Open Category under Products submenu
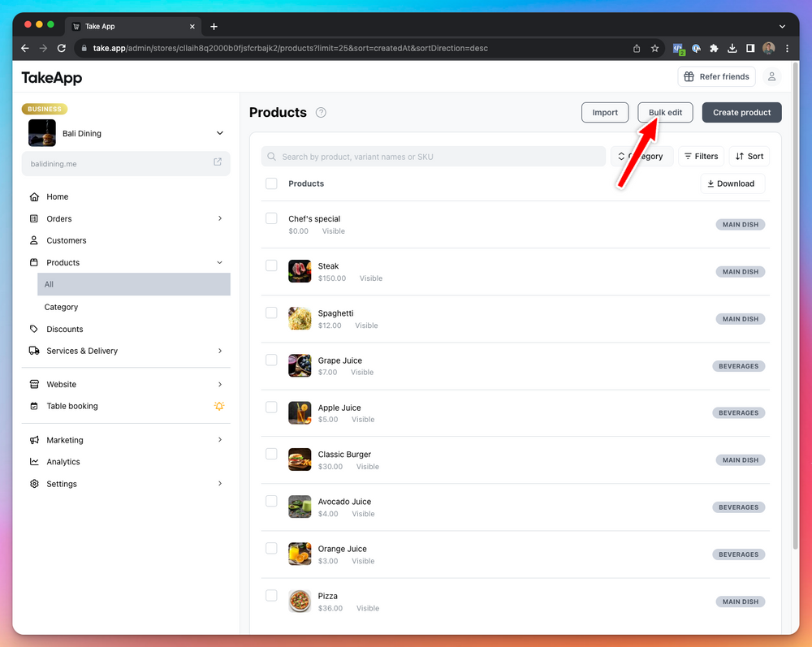 tap(61, 307)
